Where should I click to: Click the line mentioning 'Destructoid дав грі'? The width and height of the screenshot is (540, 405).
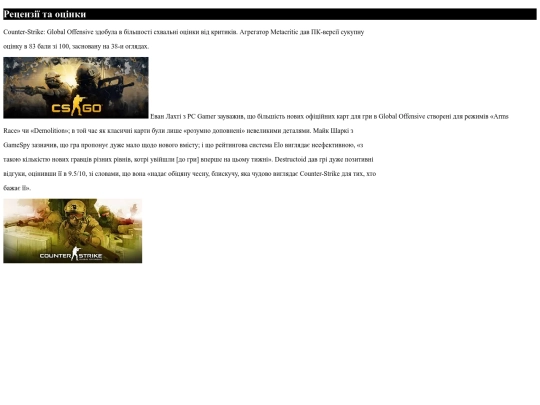[x=188, y=159]
